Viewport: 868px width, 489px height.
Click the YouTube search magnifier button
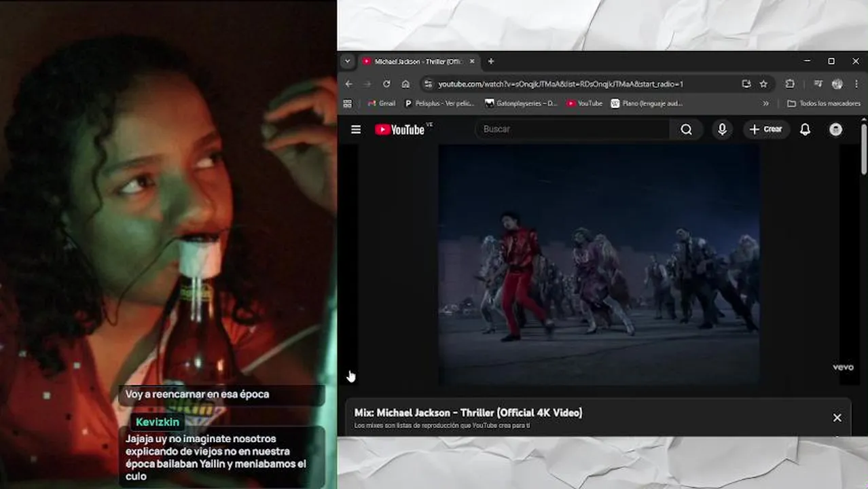pyautogui.click(x=687, y=129)
